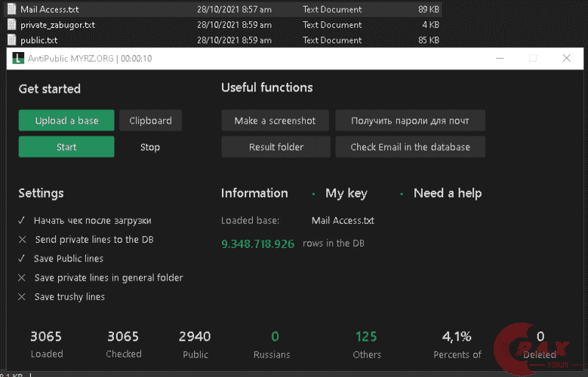Enable 'Save private lines in general folder'
Image resolution: width=588 pixels, height=377 pixels.
(x=23, y=277)
